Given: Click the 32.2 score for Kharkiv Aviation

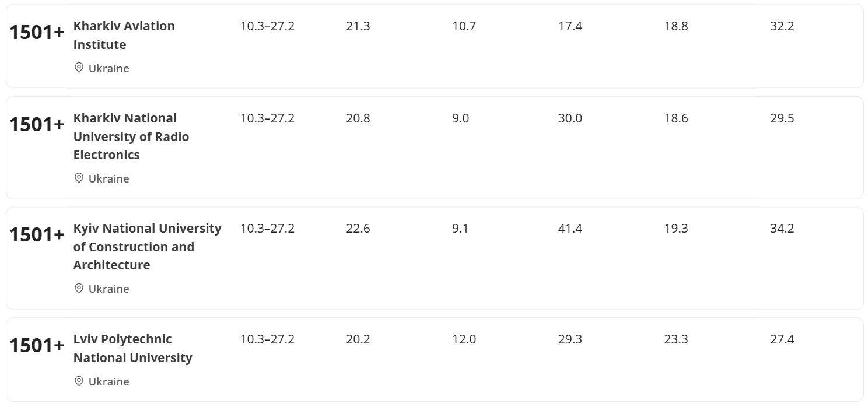Looking at the screenshot, I should (782, 26).
